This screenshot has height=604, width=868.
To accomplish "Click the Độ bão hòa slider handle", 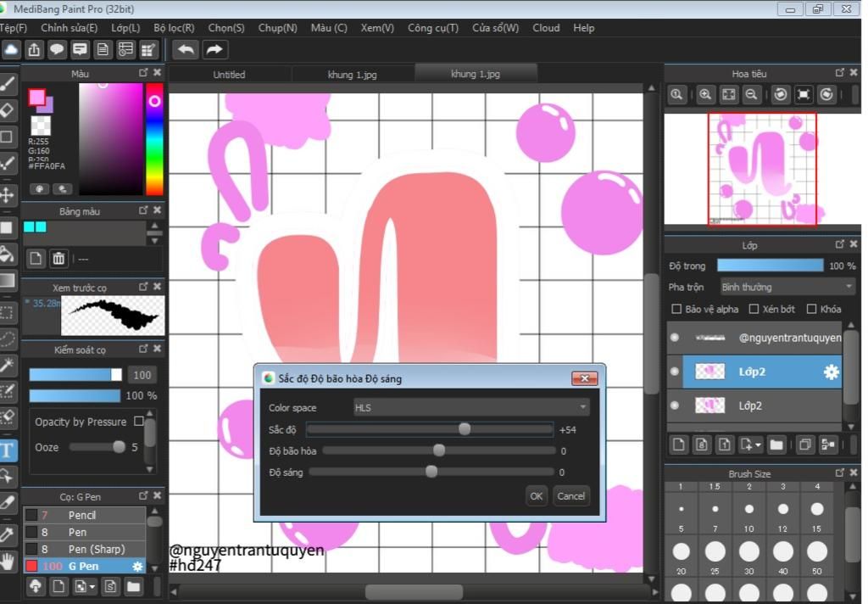I will pyautogui.click(x=439, y=450).
